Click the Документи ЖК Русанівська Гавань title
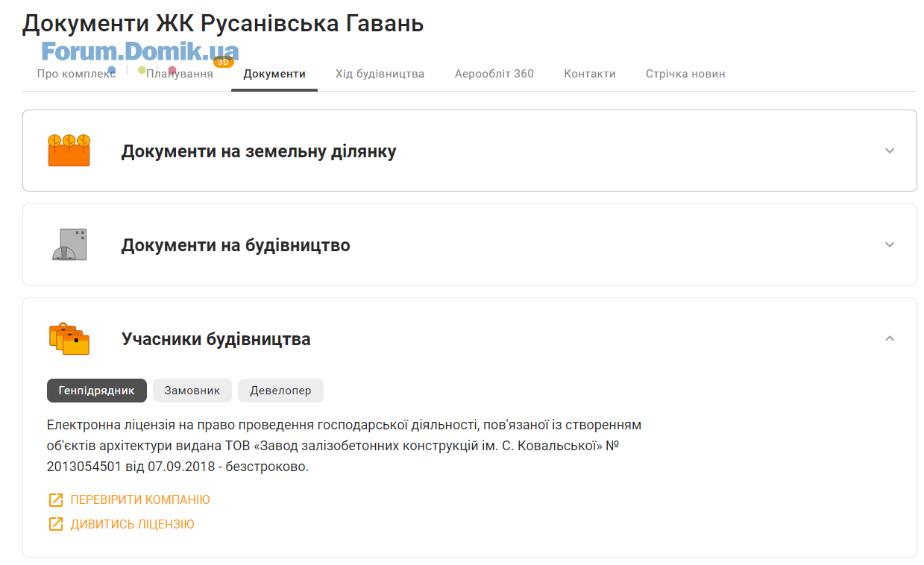This screenshot has width=924, height=565. 223,23
